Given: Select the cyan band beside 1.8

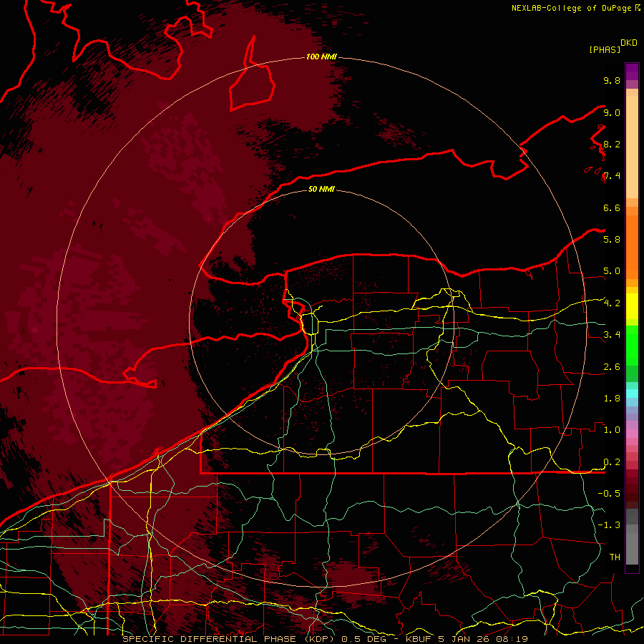Looking at the screenshot, I should 632,394.
